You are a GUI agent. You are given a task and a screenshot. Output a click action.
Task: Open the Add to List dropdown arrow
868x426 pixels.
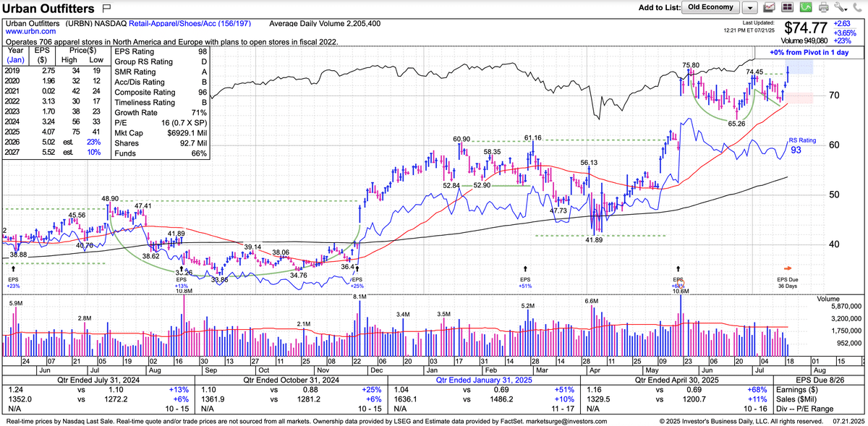750,8
